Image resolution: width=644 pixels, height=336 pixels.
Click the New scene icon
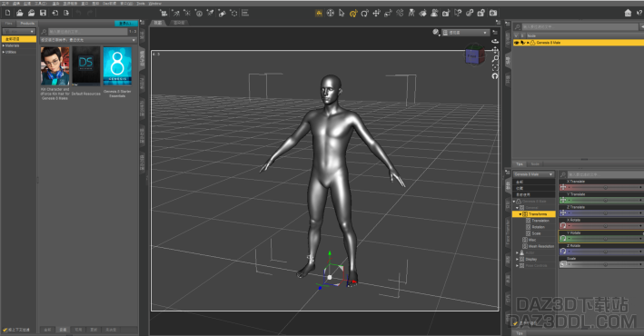point(8,13)
